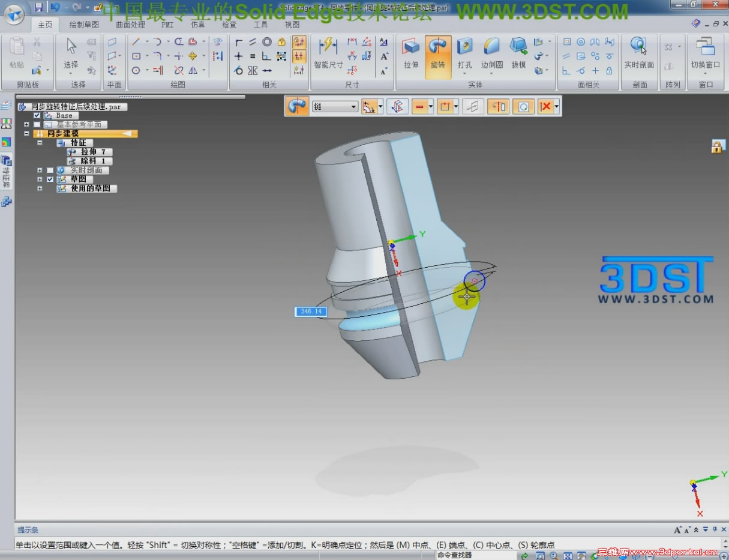Click the lock constraint icon in 相关

(x=281, y=42)
